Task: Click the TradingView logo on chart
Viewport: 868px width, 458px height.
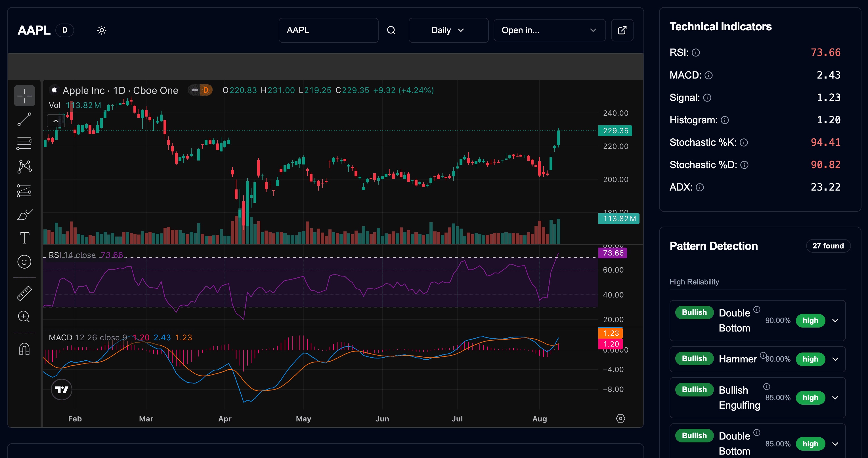Action: 61,389
